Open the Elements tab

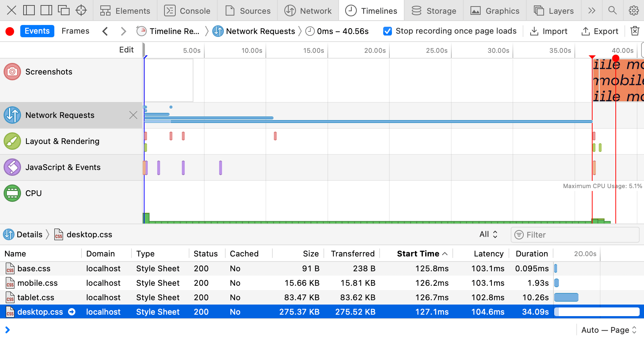pos(125,10)
